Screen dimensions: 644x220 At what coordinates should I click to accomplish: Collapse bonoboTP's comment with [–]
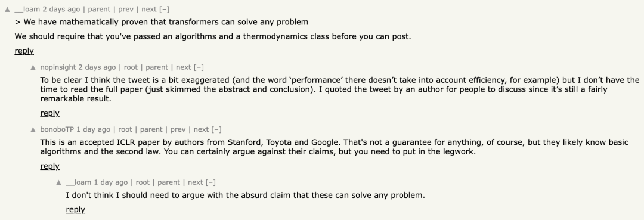pyautogui.click(x=216, y=129)
